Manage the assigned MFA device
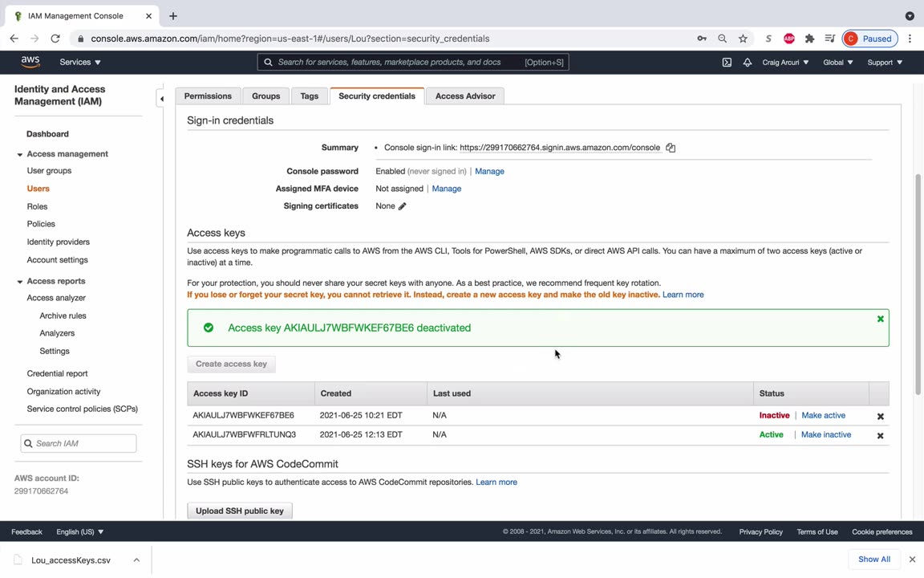 coord(446,189)
